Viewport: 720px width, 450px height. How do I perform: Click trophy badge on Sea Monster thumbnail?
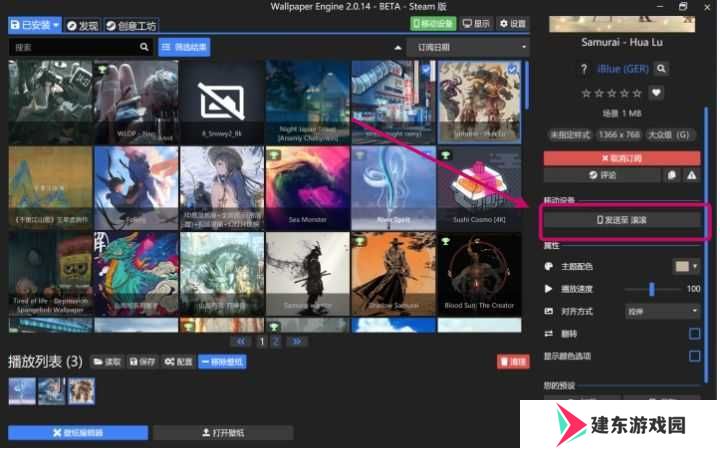click(x=274, y=155)
